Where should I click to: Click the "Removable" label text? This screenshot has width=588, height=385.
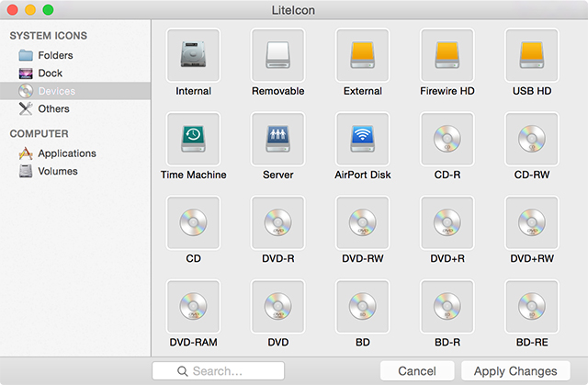point(278,91)
